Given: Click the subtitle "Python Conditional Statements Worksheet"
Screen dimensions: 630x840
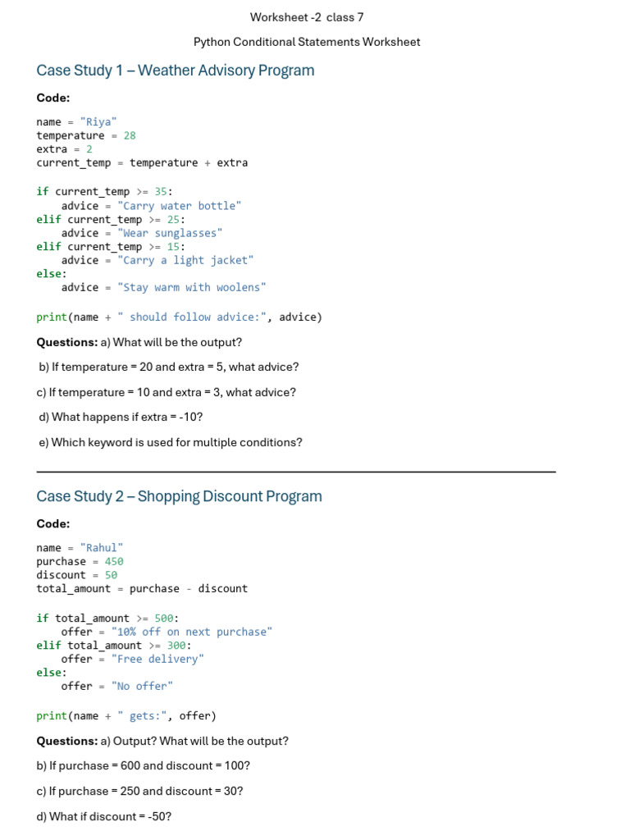Looking at the screenshot, I should tap(307, 42).
